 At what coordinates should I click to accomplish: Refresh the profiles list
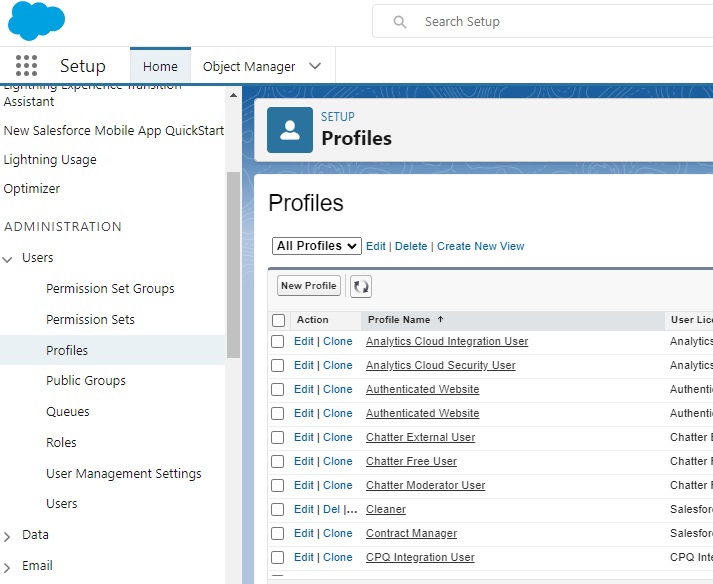click(361, 287)
